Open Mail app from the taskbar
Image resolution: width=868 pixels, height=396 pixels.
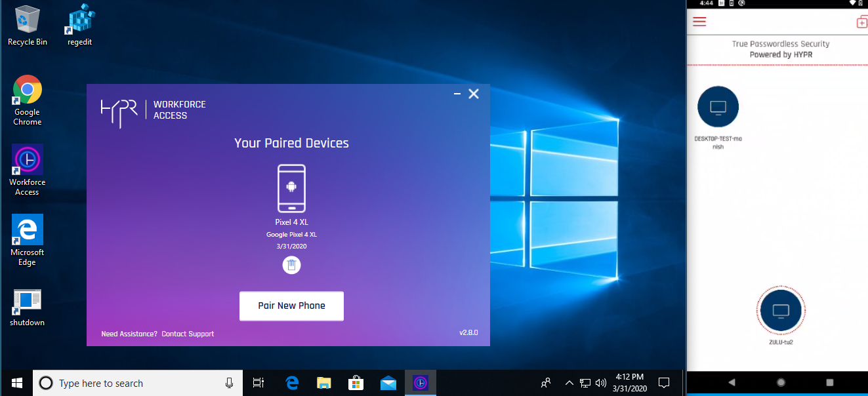pyautogui.click(x=388, y=383)
